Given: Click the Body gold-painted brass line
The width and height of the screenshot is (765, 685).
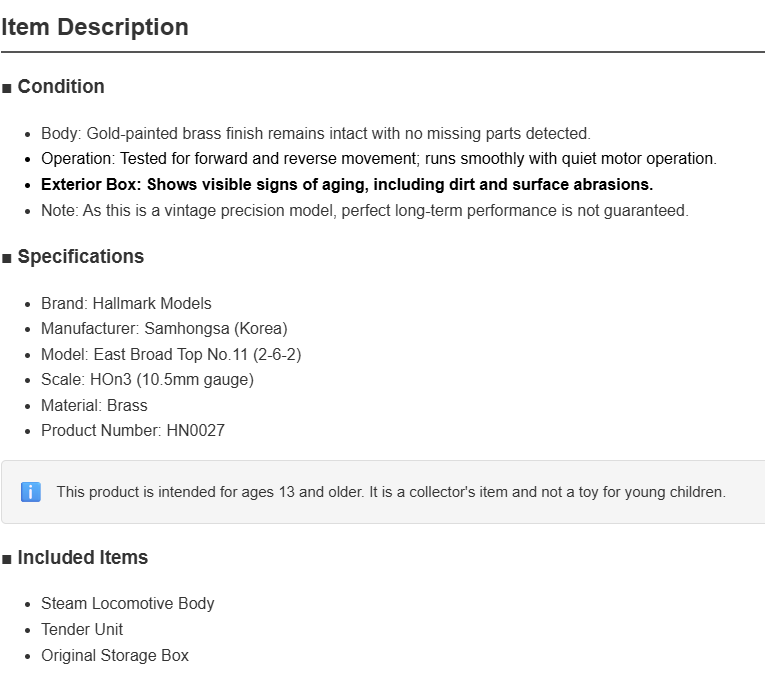Looking at the screenshot, I should pyautogui.click(x=316, y=133).
